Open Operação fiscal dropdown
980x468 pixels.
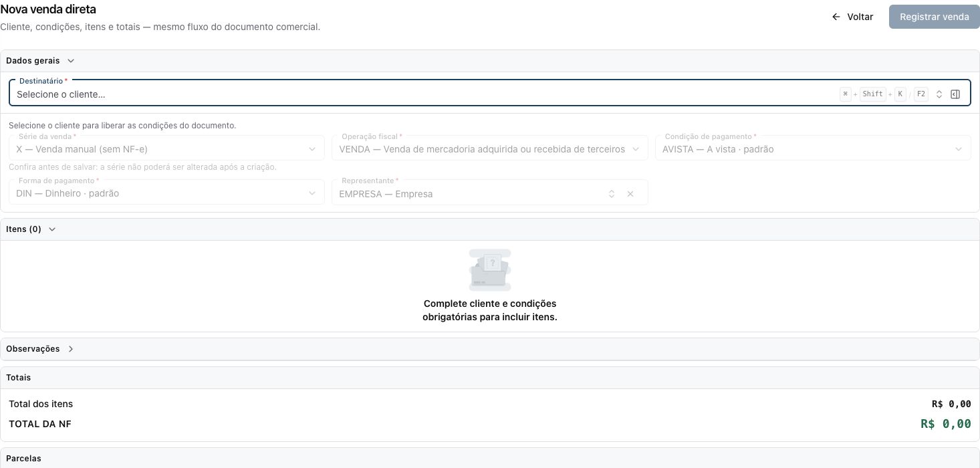tap(490, 148)
